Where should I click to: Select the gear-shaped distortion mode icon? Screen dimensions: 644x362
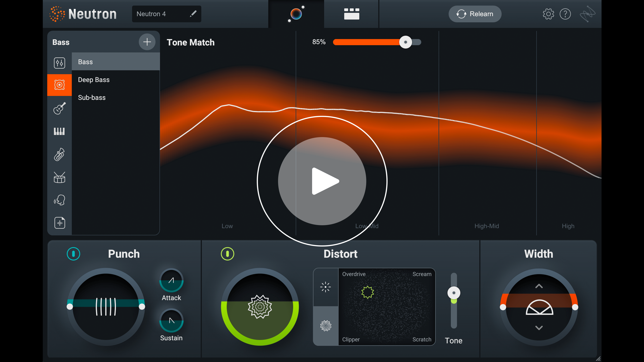tap(326, 326)
